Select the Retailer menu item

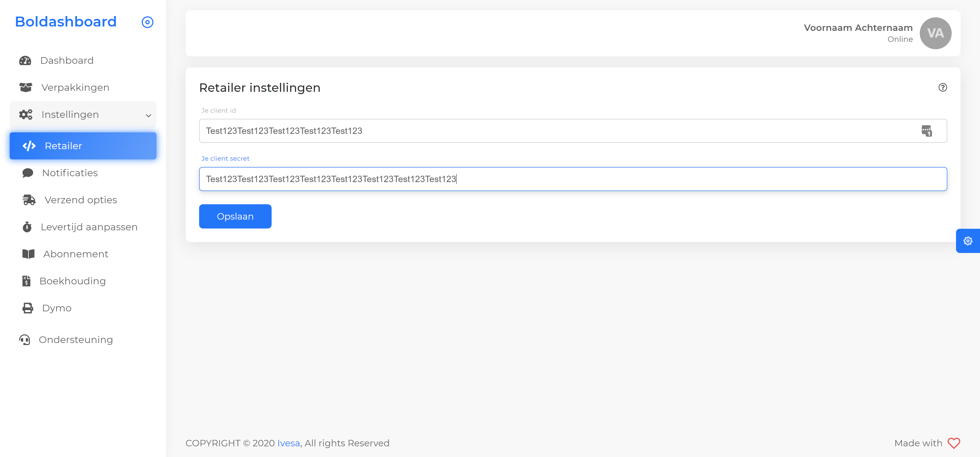pyautogui.click(x=83, y=146)
